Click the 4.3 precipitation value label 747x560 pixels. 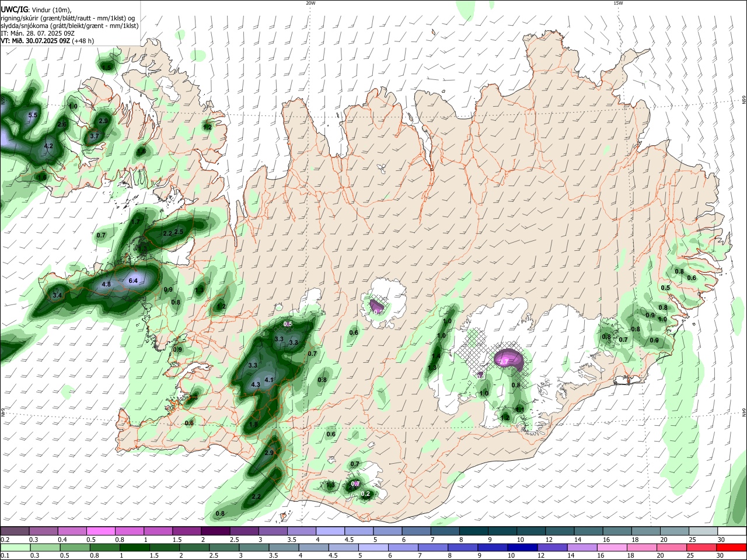click(x=256, y=385)
